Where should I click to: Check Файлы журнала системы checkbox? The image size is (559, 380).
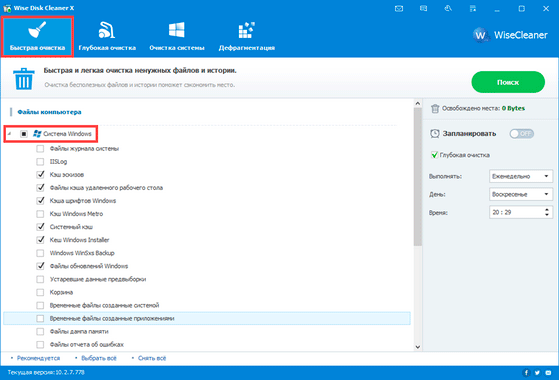point(40,149)
